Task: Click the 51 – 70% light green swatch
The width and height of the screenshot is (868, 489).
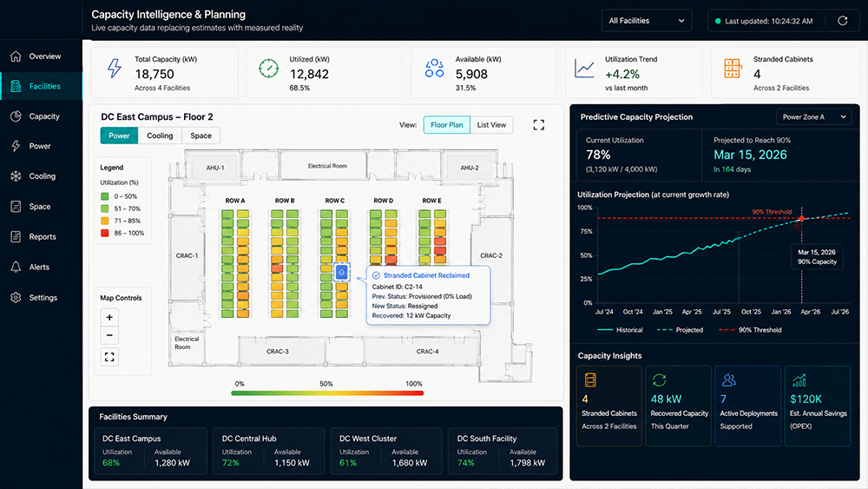Action: coord(105,208)
